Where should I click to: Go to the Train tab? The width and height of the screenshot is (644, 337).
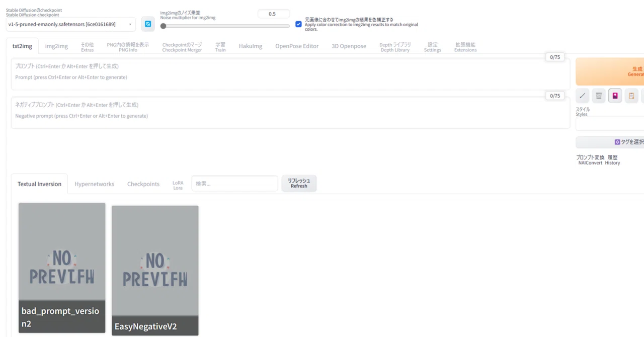220,47
